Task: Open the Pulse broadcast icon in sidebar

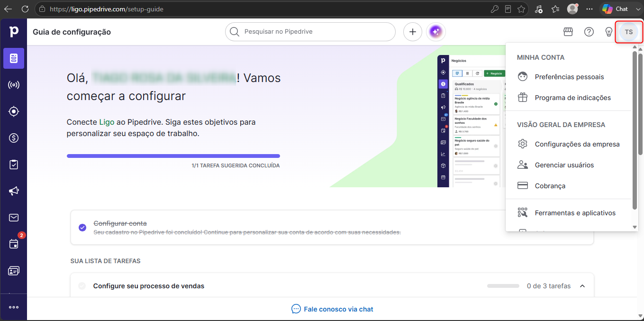Action: point(14,85)
